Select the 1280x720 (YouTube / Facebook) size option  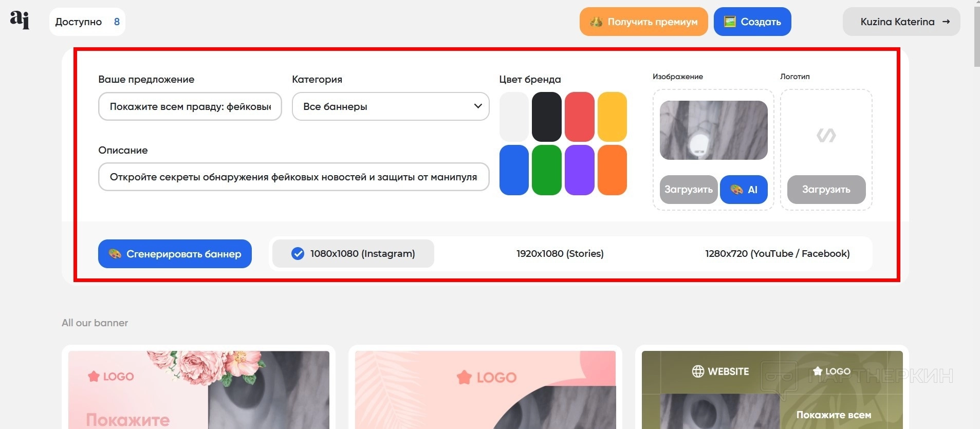777,253
